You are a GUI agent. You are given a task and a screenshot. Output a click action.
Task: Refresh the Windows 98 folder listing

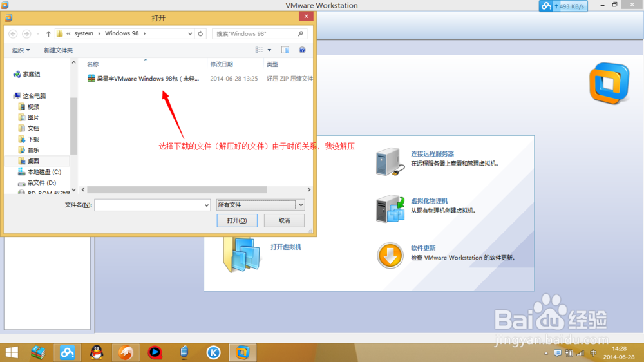(x=200, y=33)
